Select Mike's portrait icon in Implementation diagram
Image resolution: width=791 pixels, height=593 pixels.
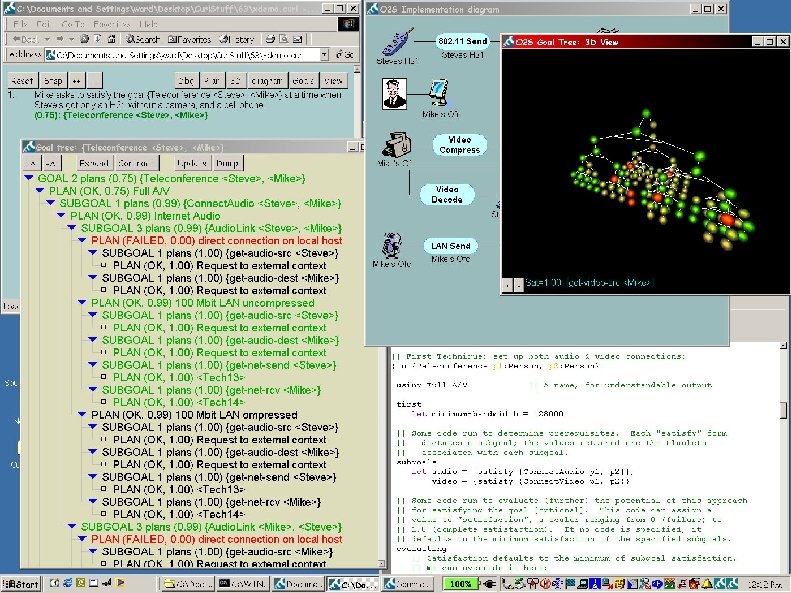[394, 94]
